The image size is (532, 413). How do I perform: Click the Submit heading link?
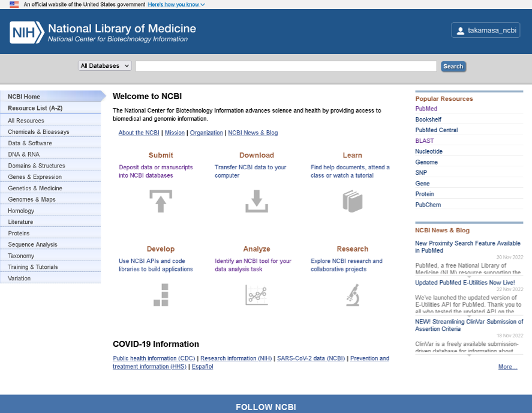[x=161, y=155]
